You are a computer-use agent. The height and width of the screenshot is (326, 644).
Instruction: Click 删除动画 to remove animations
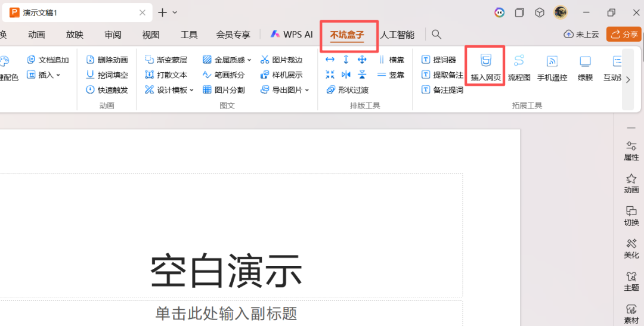coord(107,60)
